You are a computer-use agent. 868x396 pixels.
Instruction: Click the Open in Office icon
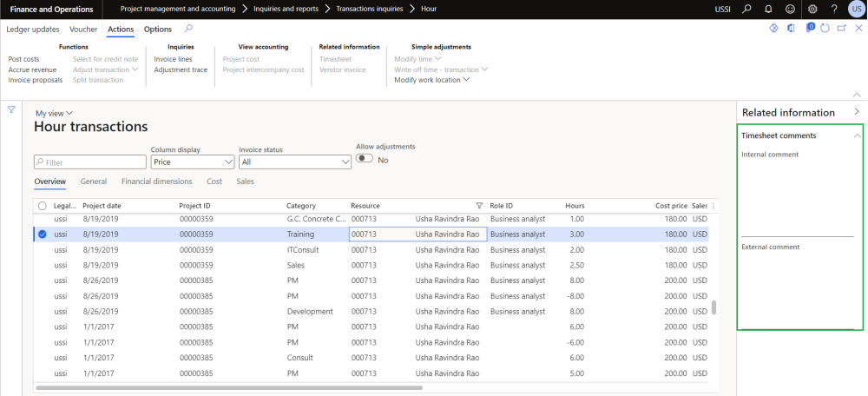point(791,29)
